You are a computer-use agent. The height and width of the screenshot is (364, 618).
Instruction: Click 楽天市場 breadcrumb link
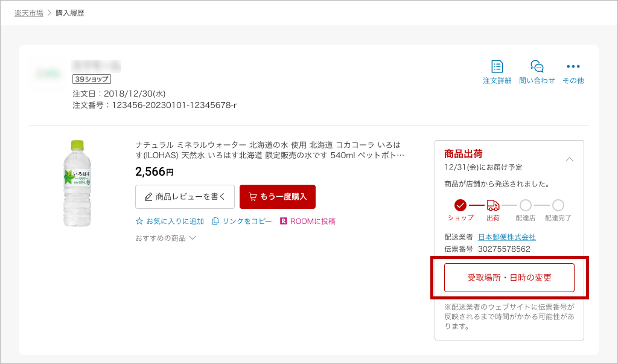[29, 13]
